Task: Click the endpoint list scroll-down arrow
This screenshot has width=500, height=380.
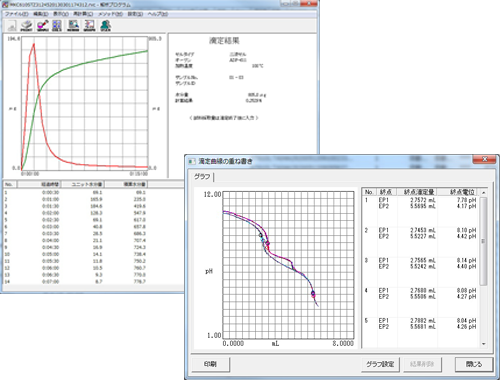Action: tap(484, 344)
